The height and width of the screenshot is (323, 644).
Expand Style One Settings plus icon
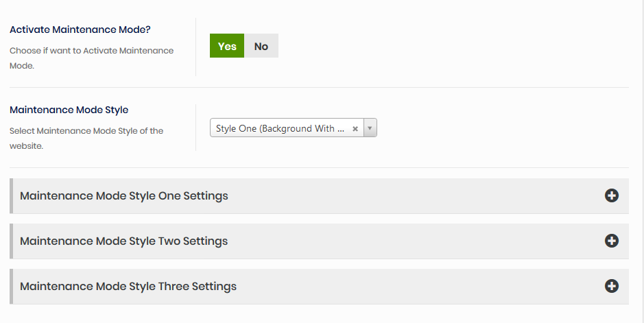612,195
